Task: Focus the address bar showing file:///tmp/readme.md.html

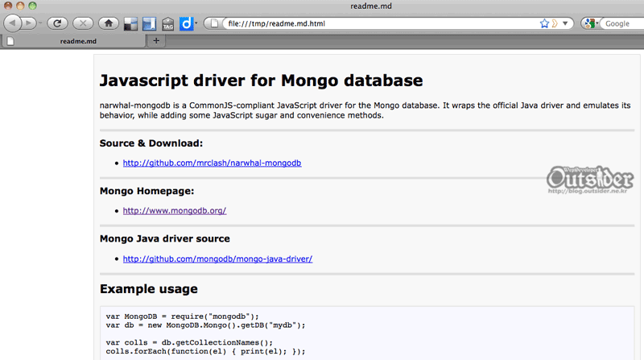Action: click(x=380, y=23)
